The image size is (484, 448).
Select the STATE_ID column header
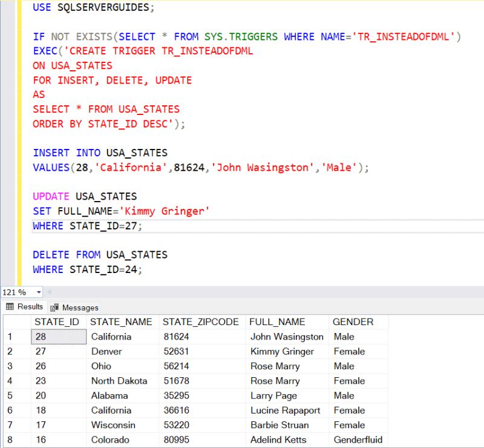tap(57, 321)
